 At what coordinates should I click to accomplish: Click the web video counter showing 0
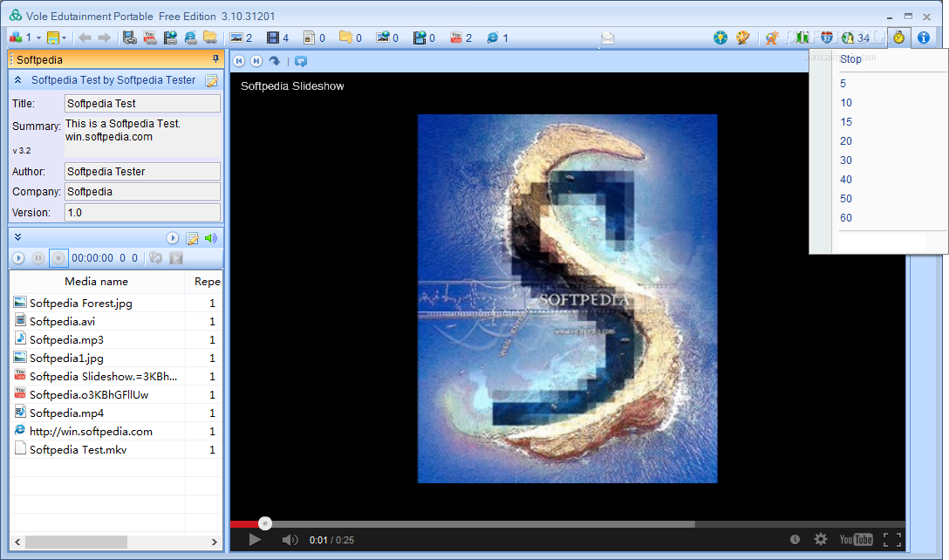pyautogui.click(x=424, y=38)
